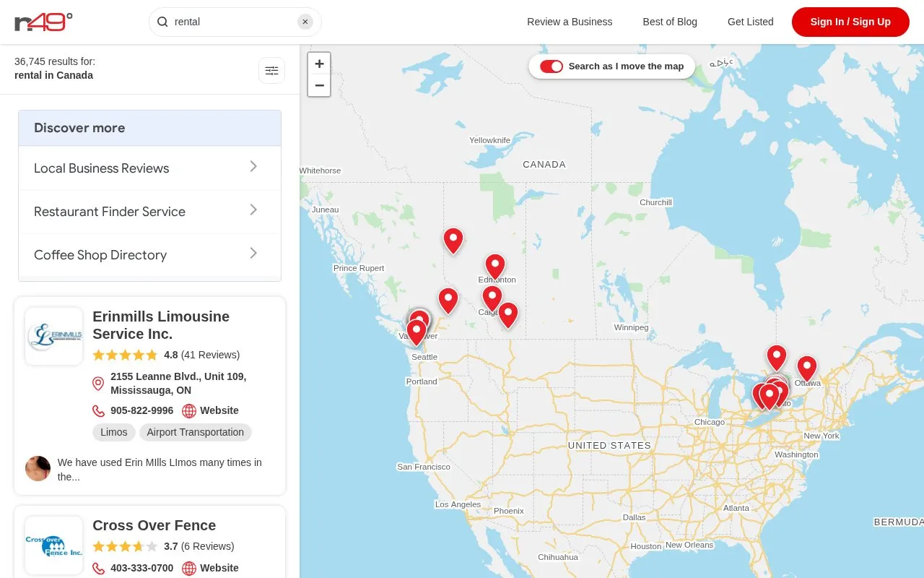Image resolution: width=924 pixels, height=578 pixels.
Task: Clear the 'rental' search text with the X
Action: tap(305, 22)
